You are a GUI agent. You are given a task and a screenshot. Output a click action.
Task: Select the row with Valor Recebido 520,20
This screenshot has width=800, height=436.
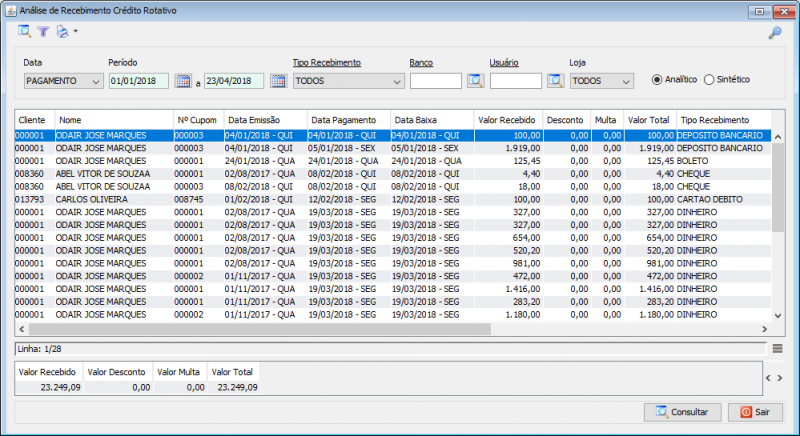point(393,250)
